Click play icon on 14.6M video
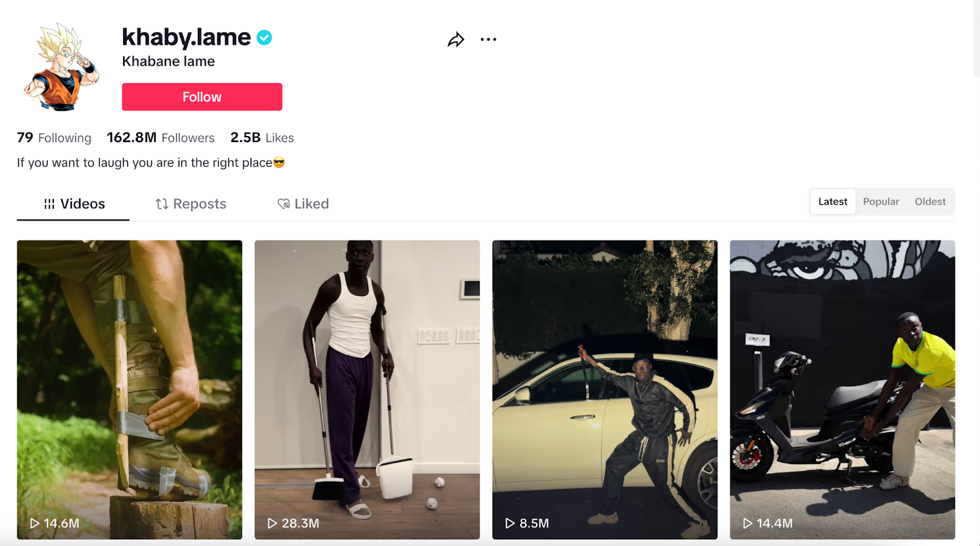The height and width of the screenshot is (546, 980). (35, 523)
